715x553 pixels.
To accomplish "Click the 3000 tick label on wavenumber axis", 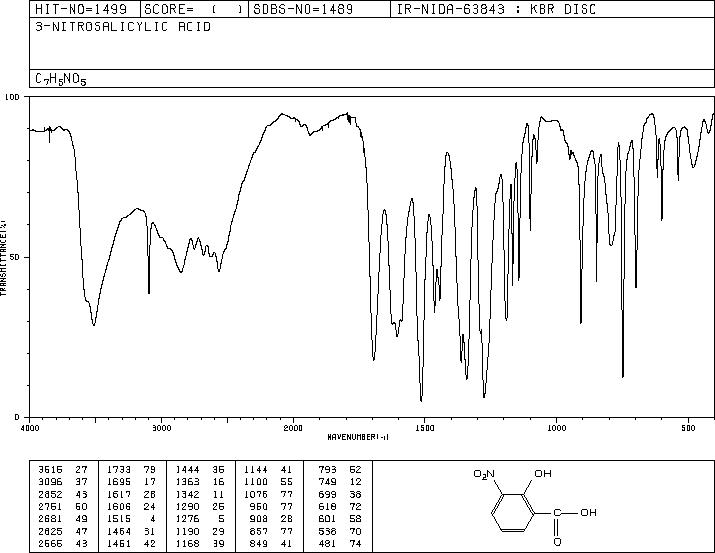I will (x=161, y=428).
